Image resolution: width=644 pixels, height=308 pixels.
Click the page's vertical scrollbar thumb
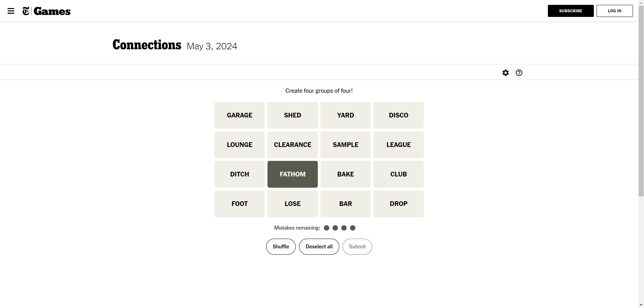coord(641,100)
